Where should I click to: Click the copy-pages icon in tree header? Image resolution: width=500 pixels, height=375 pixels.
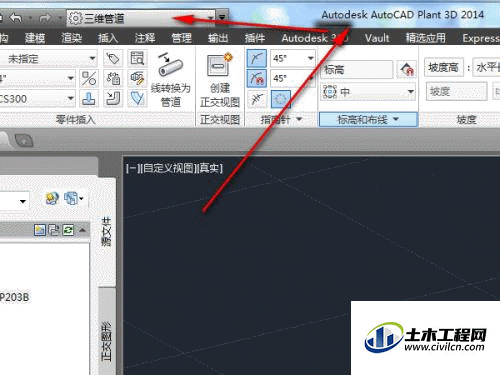(x=54, y=230)
